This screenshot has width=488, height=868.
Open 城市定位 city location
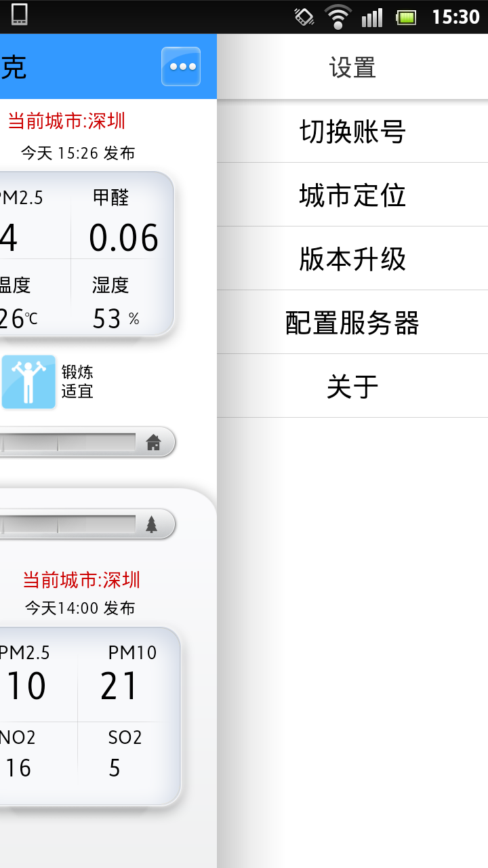click(352, 195)
